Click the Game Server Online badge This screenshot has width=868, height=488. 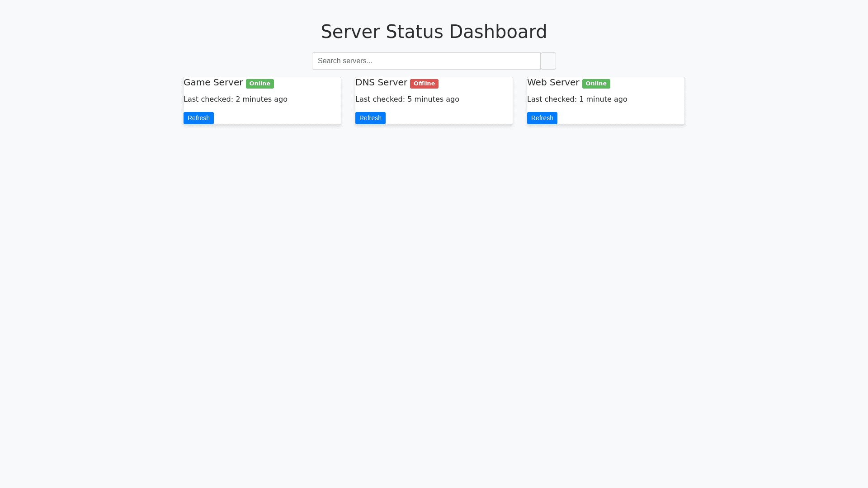click(x=259, y=84)
